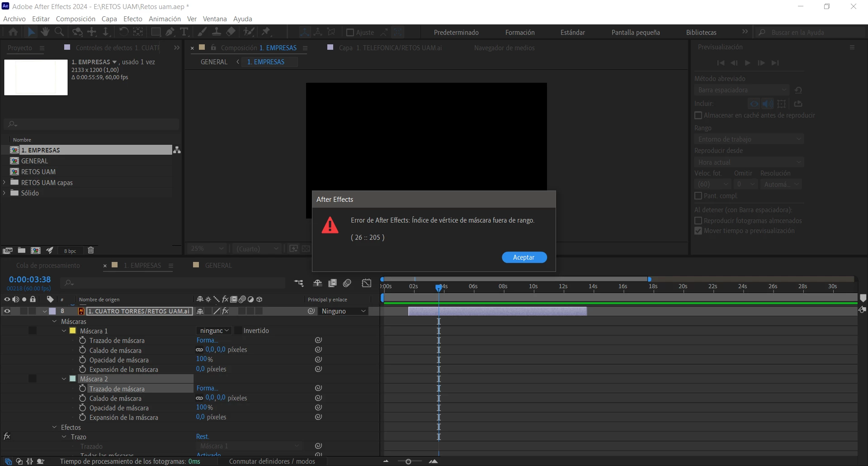Select the Horizontal Type tool
Image resolution: width=868 pixels, height=466 pixels.
coord(184,32)
